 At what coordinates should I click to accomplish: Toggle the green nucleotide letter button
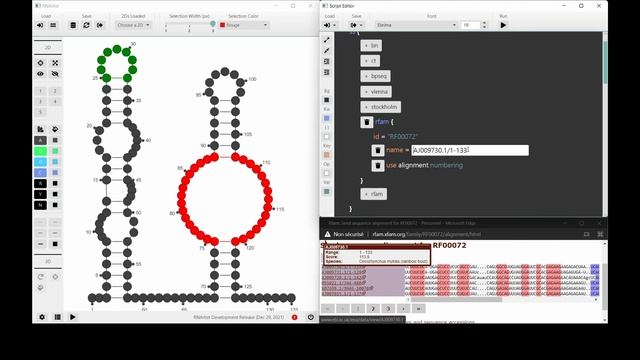click(40, 151)
